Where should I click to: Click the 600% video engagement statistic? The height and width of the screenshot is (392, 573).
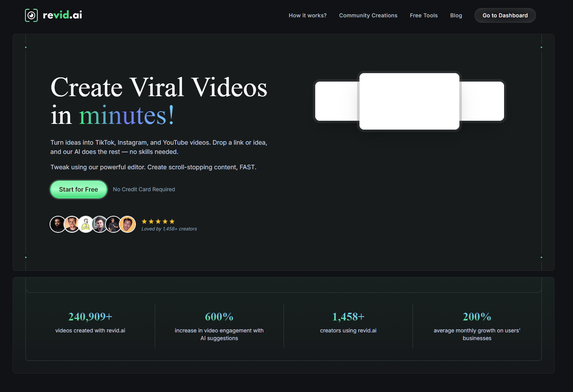pos(219,317)
